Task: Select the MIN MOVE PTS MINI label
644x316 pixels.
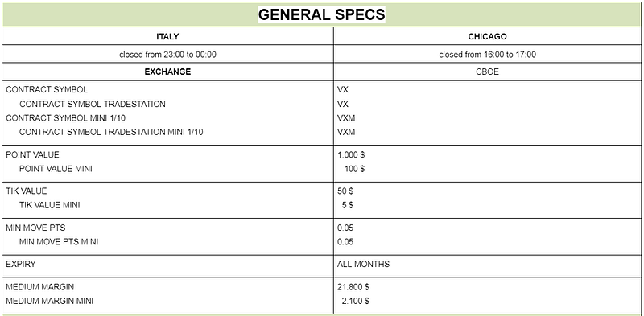Action: 59,242
